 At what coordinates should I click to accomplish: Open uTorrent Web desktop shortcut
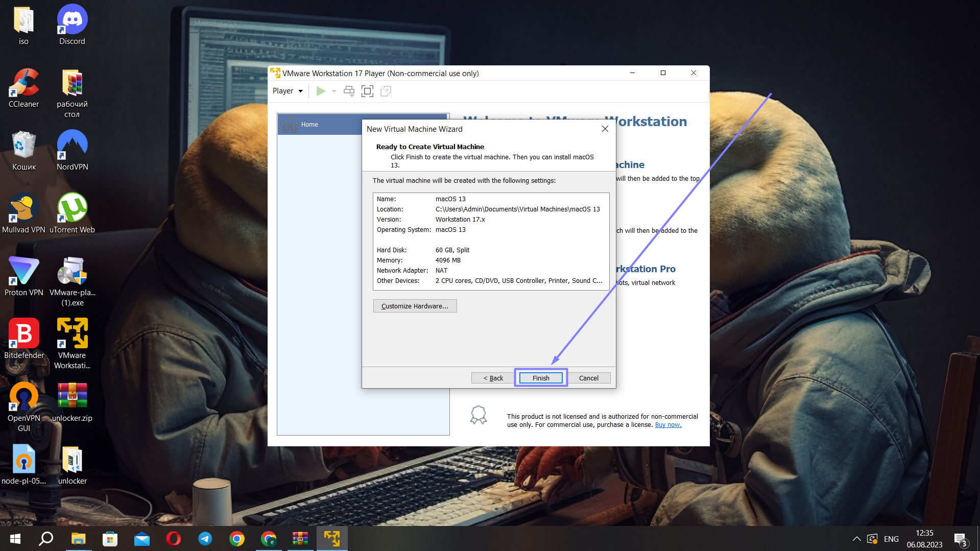(x=72, y=213)
